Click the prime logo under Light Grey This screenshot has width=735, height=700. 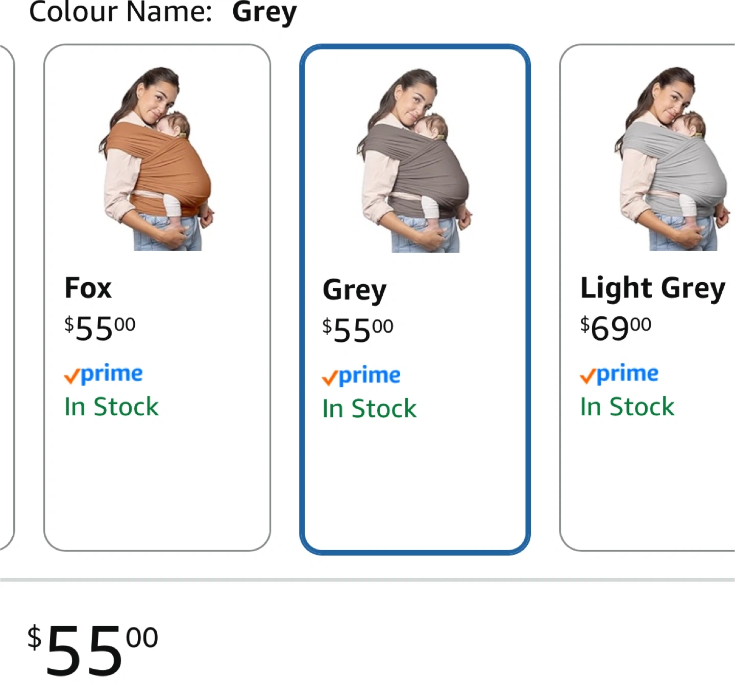click(x=619, y=374)
